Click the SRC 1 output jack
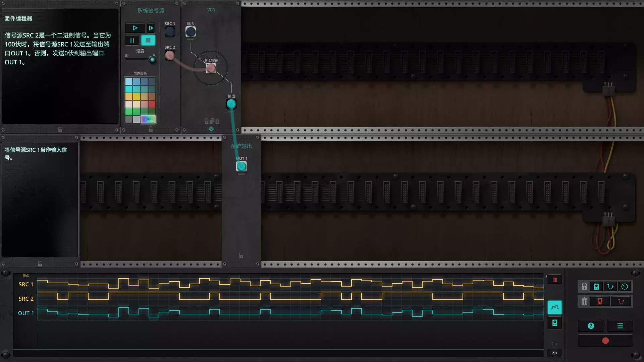The height and width of the screenshot is (362, 644). click(x=170, y=32)
